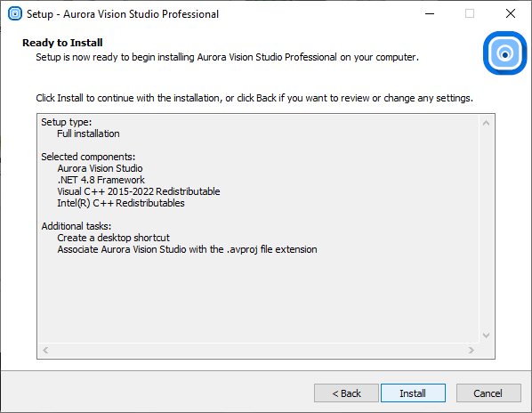Click the horizontal scroll right arrow
The image size is (532, 413).
[472, 350]
